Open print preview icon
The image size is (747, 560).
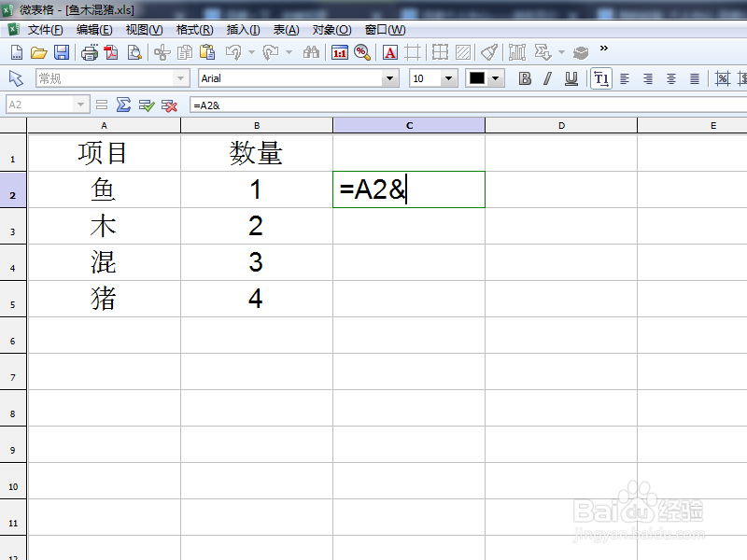point(134,52)
